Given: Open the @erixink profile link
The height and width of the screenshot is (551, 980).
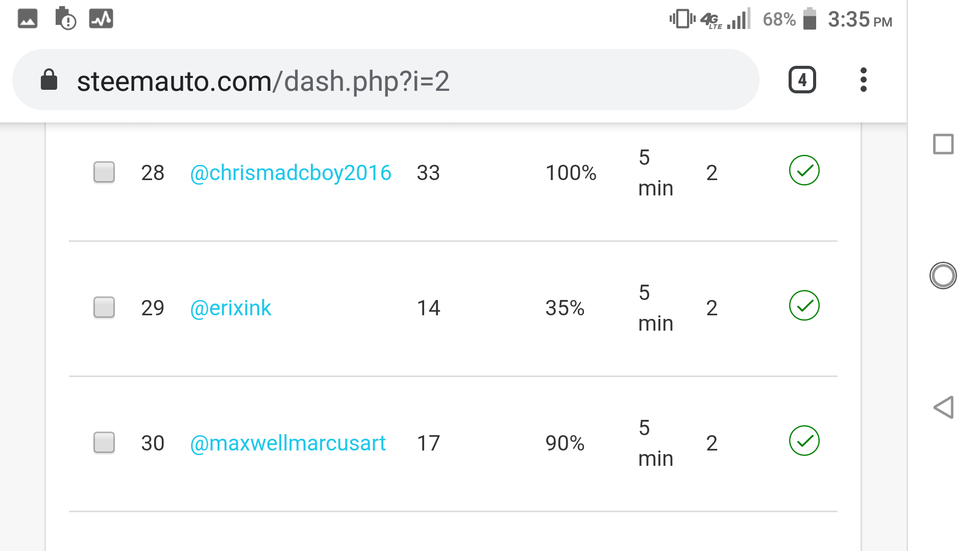Looking at the screenshot, I should pyautogui.click(x=230, y=308).
